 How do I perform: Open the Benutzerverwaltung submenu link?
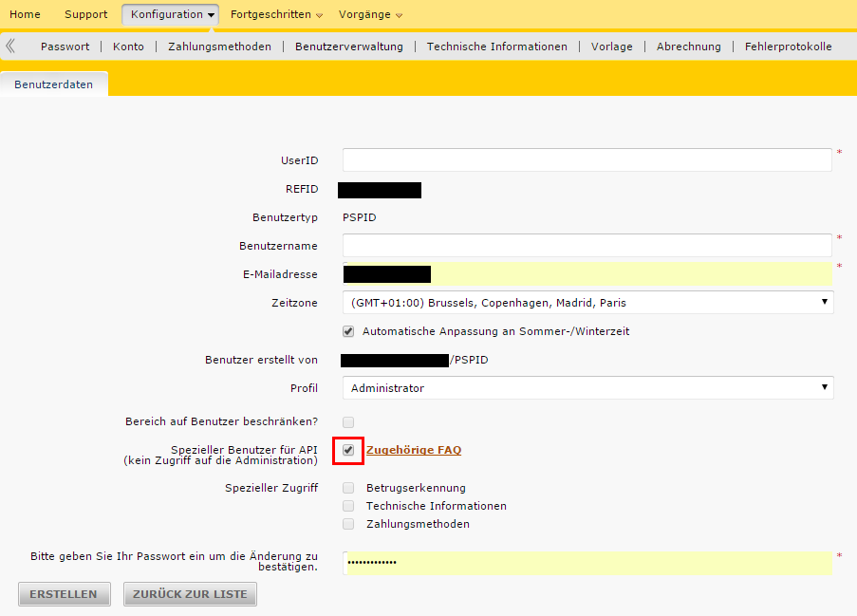pyautogui.click(x=348, y=47)
